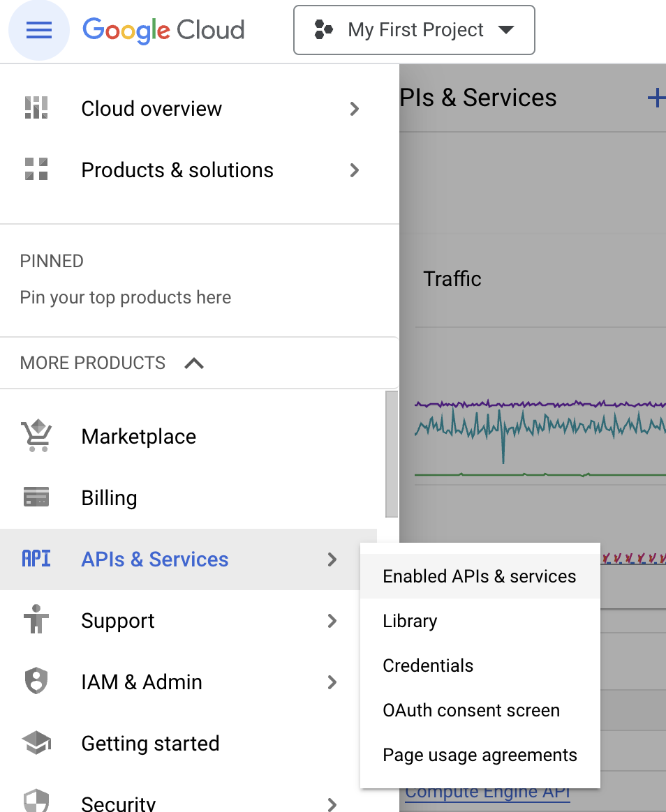Toggle the hamburger navigation menu
This screenshot has height=812, width=666.
click(x=39, y=30)
